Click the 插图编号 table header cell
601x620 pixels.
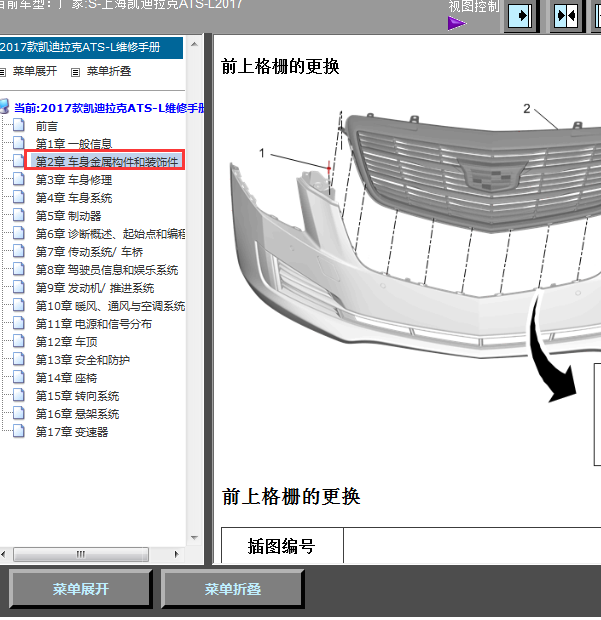pos(282,546)
